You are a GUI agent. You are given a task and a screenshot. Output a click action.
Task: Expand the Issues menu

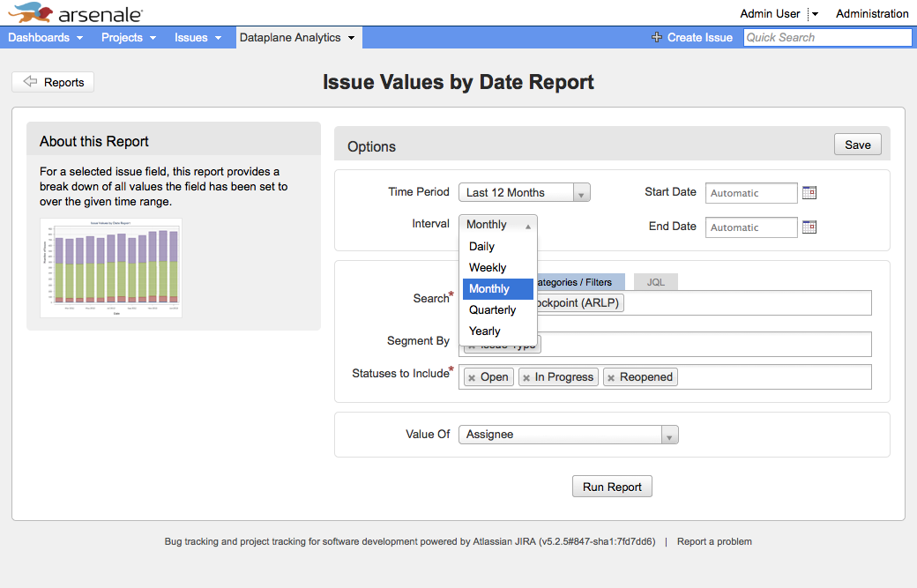click(x=198, y=37)
